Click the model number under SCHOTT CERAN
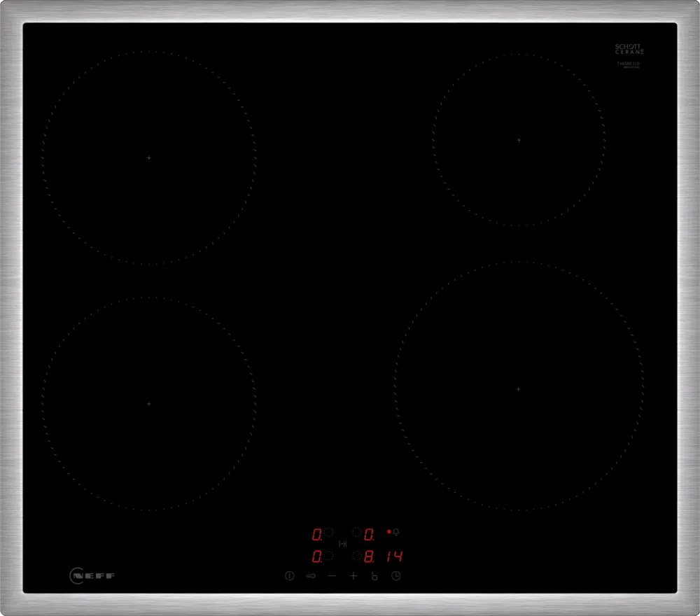The height and width of the screenshot is (616, 700). (x=629, y=64)
